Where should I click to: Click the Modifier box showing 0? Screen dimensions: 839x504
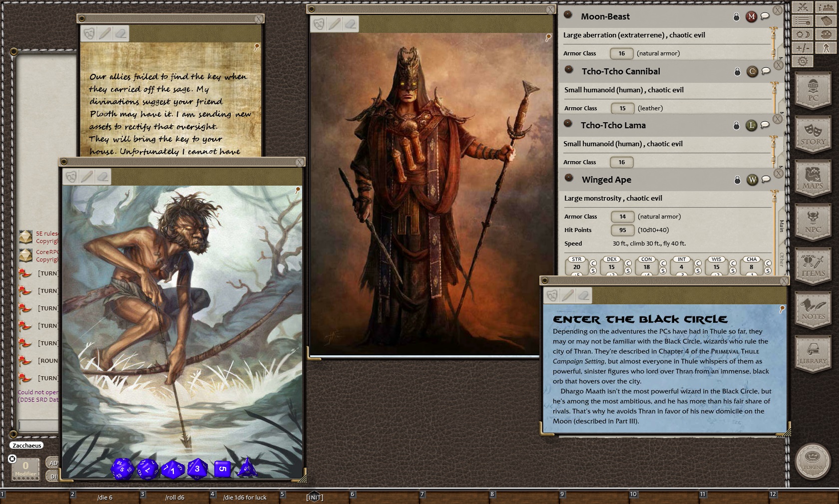point(25,468)
